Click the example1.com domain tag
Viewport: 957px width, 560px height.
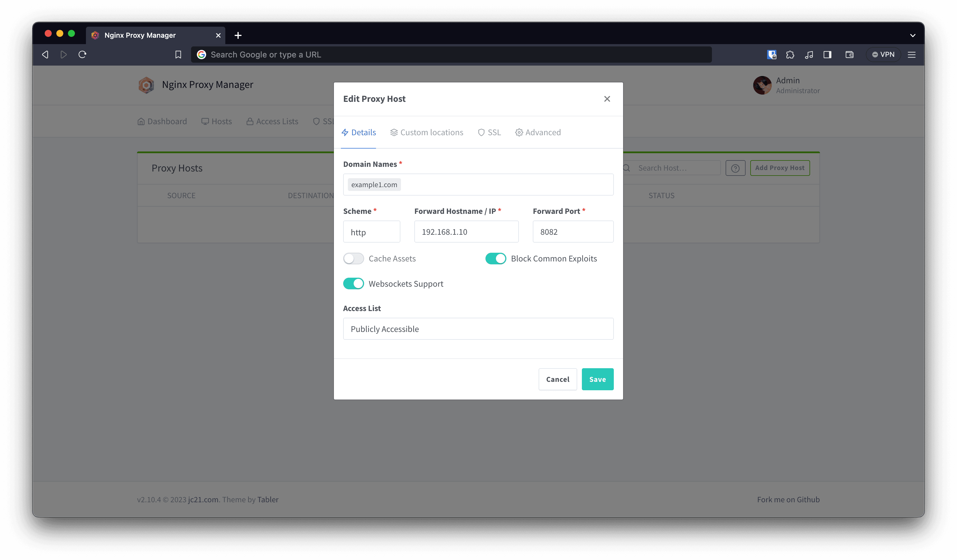coord(374,185)
